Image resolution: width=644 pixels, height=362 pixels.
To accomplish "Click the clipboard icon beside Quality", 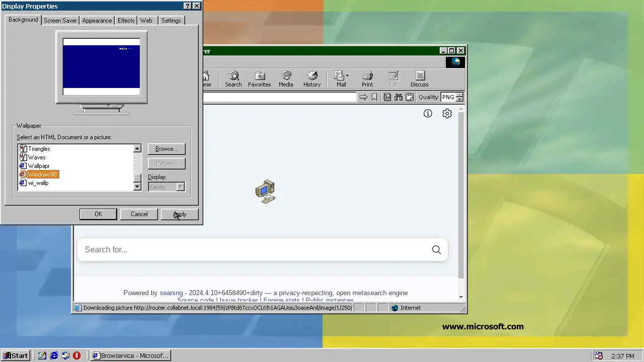I will point(410,97).
